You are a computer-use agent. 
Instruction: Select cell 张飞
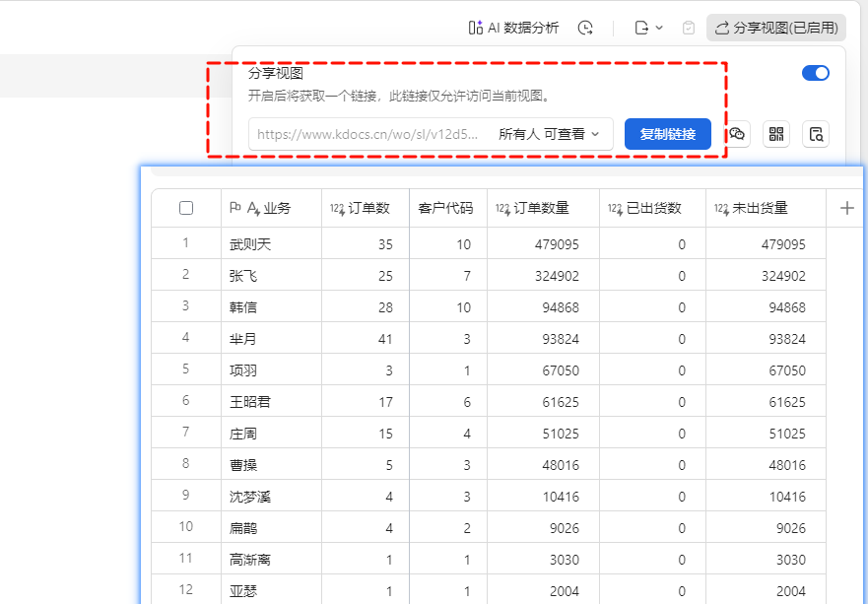click(x=271, y=276)
